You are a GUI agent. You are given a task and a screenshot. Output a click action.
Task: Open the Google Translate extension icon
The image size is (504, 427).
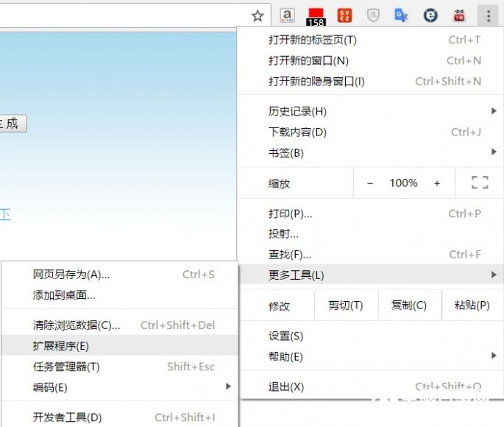pyautogui.click(x=401, y=15)
